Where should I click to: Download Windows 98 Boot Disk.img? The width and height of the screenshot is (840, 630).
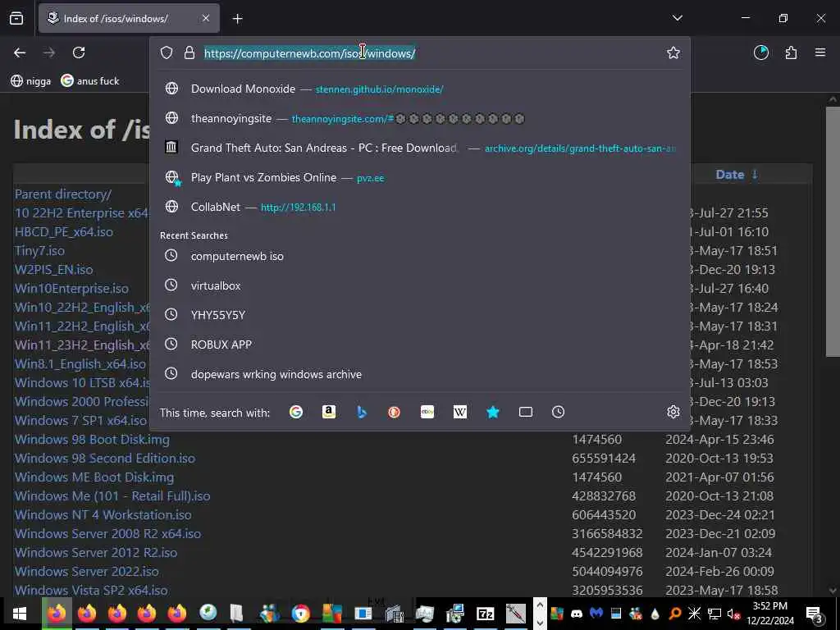(x=92, y=440)
